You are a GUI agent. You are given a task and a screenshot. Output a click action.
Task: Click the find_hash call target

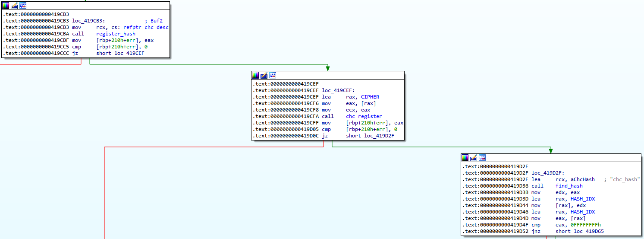(569, 186)
